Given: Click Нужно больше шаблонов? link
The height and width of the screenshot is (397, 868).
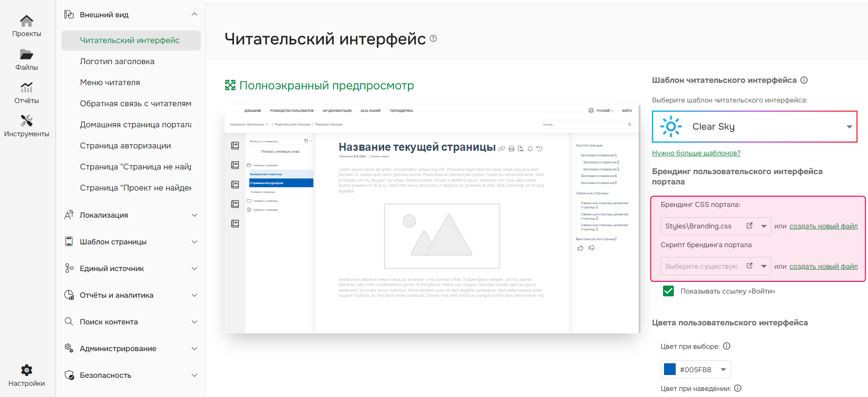Looking at the screenshot, I should [696, 153].
